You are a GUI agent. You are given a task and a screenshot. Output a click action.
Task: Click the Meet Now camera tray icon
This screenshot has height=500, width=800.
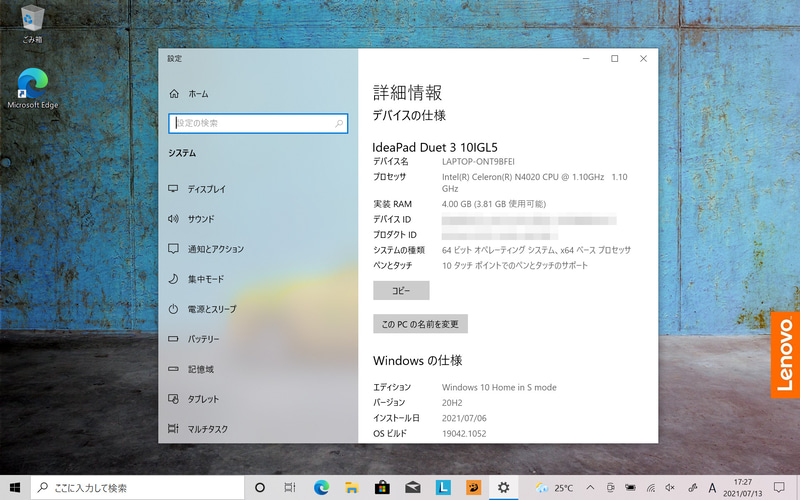point(610,488)
